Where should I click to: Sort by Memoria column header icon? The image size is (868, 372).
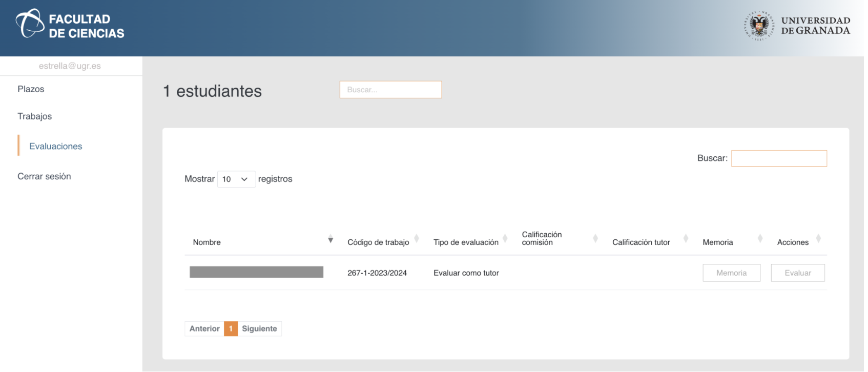(760, 239)
